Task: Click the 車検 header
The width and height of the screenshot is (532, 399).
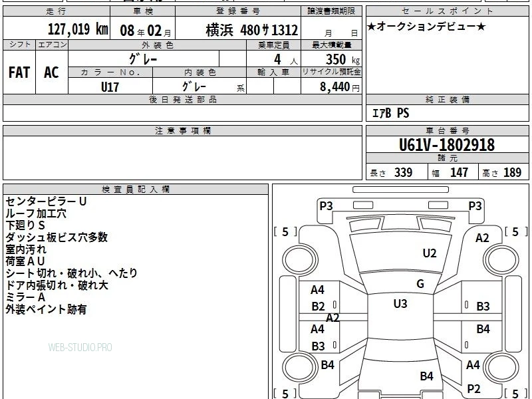Action: point(143,11)
